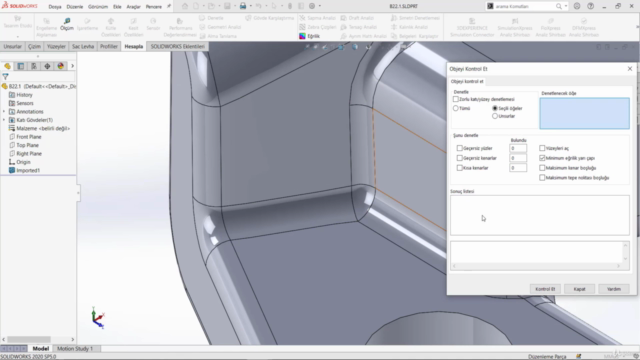
Task: Open the DisplayManager color-ball tab
Action: pos(60,66)
